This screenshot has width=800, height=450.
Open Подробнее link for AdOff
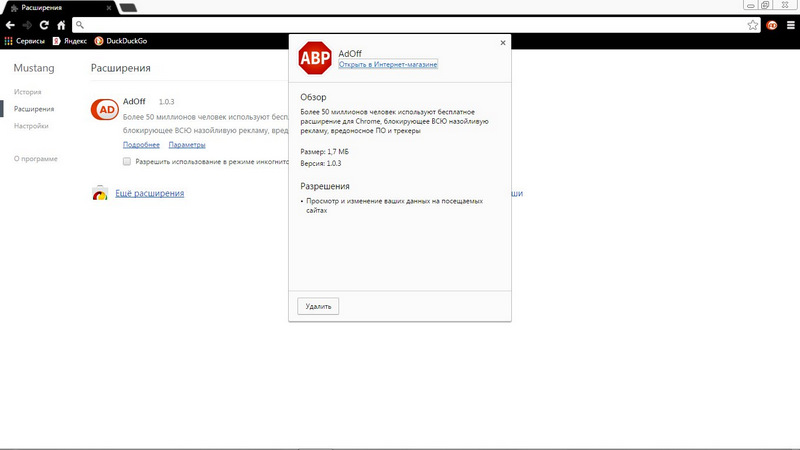point(141,145)
